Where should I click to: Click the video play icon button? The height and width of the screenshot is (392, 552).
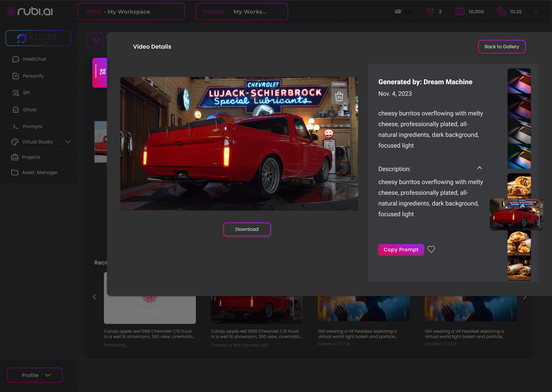coord(96,40)
